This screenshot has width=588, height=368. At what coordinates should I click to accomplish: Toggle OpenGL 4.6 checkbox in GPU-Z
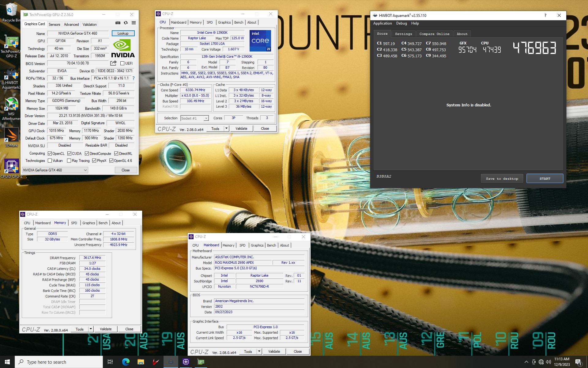coord(111,161)
